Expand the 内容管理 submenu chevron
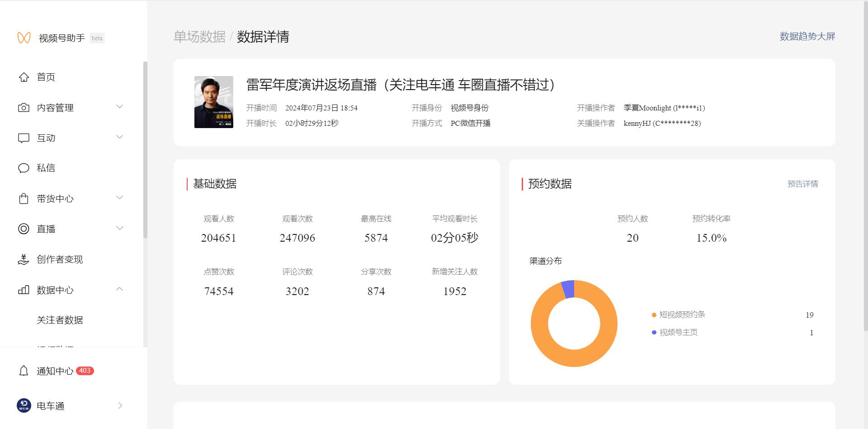 120,107
